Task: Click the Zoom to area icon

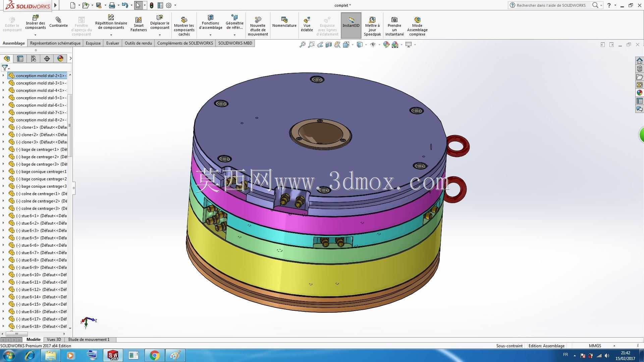Action: pos(311,45)
